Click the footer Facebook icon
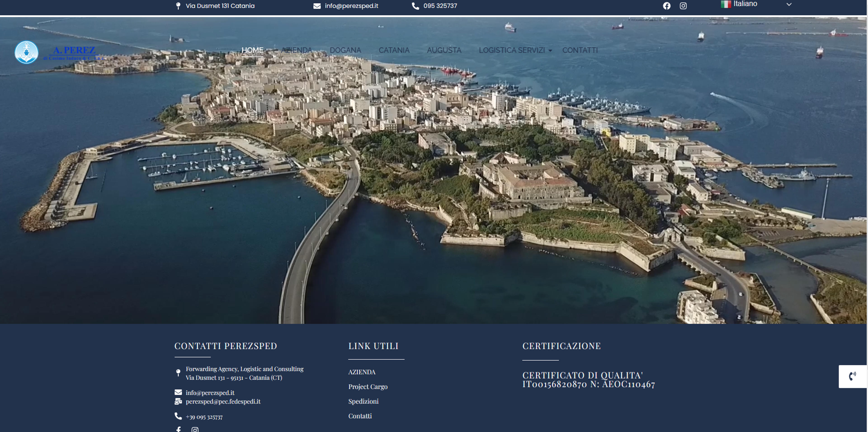The width and height of the screenshot is (868, 432). 179,429
